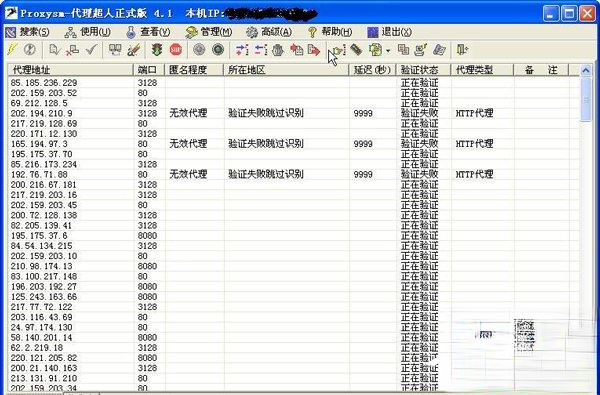Select proxy row 195.175.37.6
Viewport: 600px width, 395px height.
pyautogui.click(x=293, y=235)
